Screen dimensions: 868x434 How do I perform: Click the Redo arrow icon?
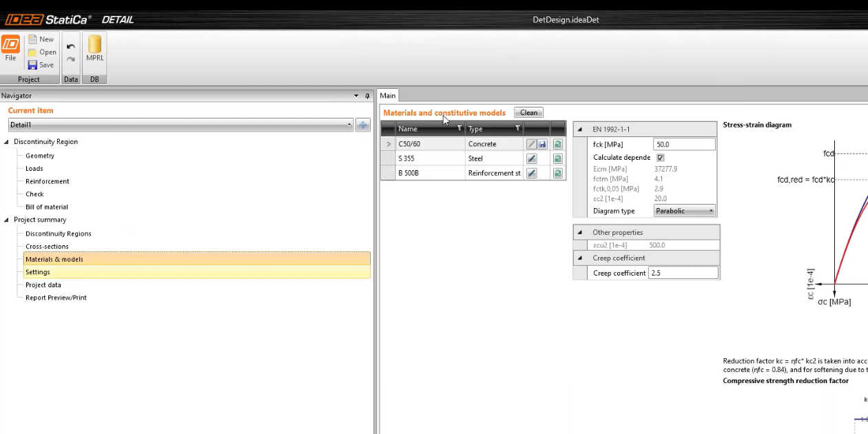click(71, 59)
